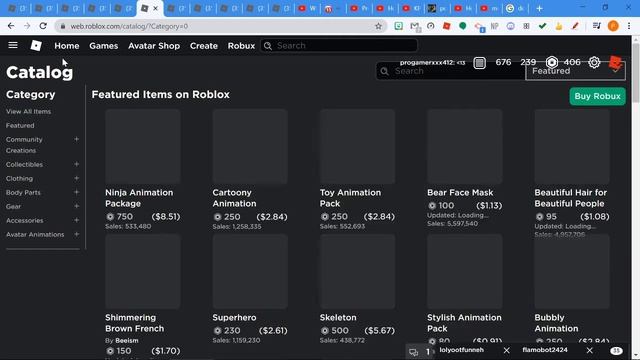The width and height of the screenshot is (640, 360).
Task: Open the media control playlist icon
Action: click(x=596, y=26)
